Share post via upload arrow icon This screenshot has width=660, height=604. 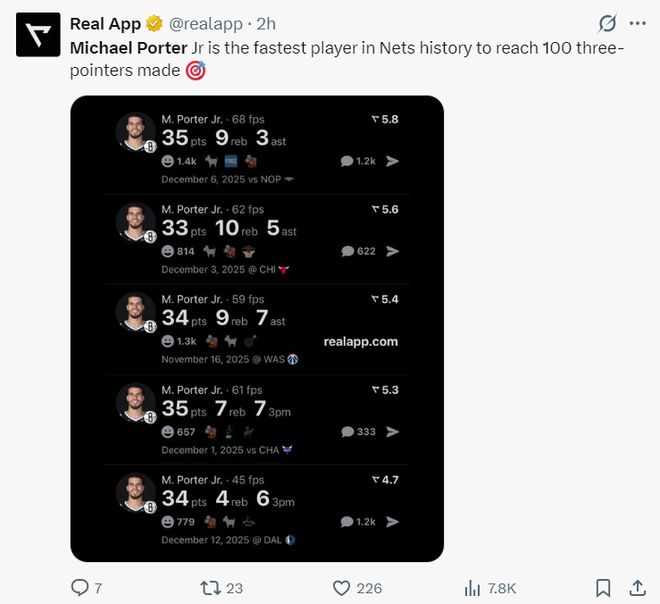click(637, 587)
